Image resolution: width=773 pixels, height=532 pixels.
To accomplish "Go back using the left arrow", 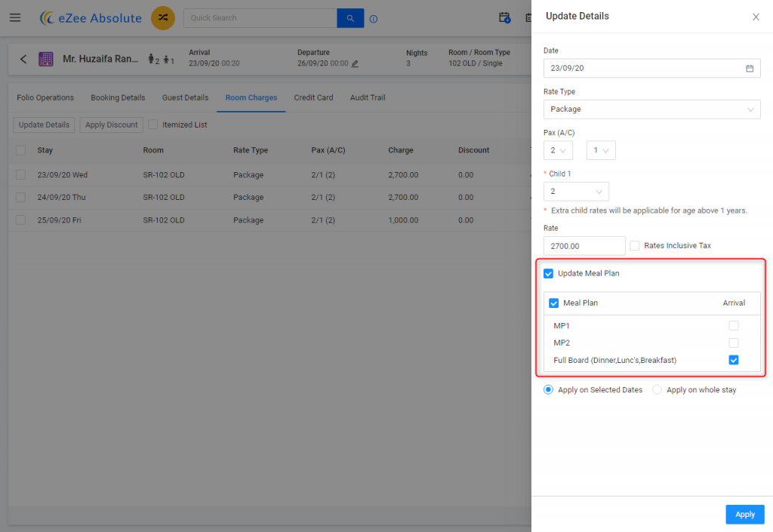I will pos(23,59).
